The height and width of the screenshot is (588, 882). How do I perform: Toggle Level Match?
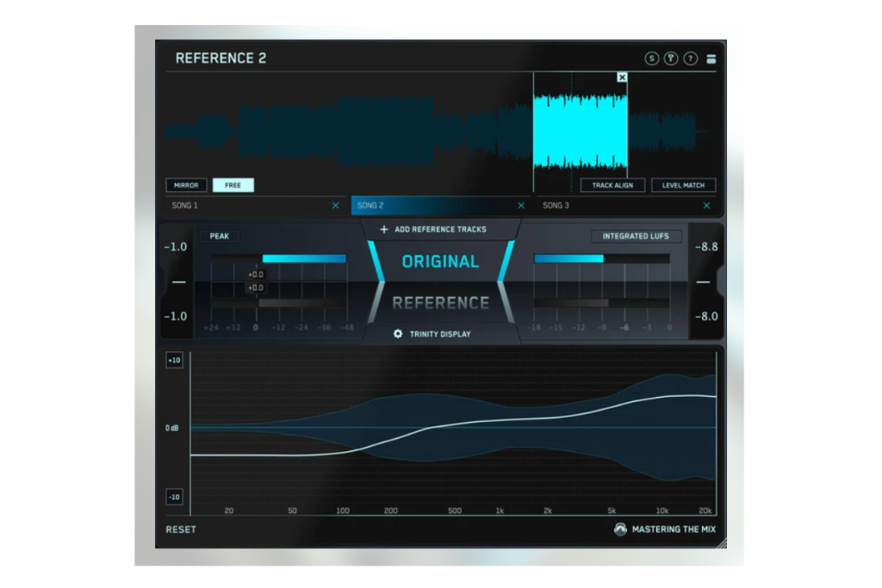(683, 185)
